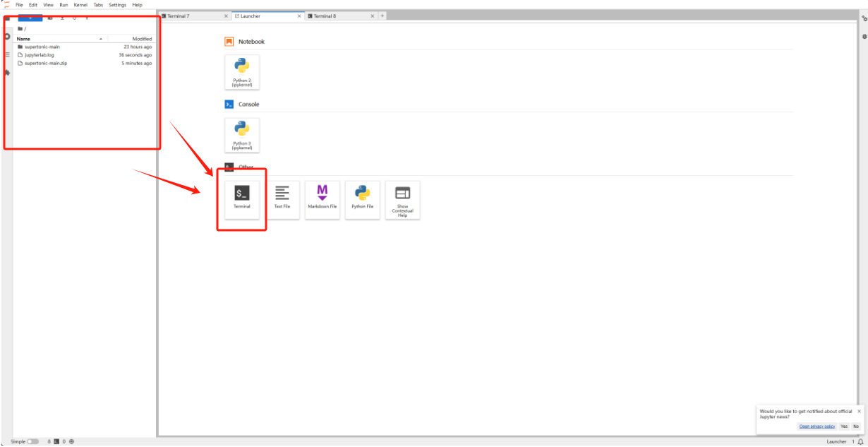
Task: Click the notification bell in status bar
Action: pyautogui.click(x=860, y=441)
